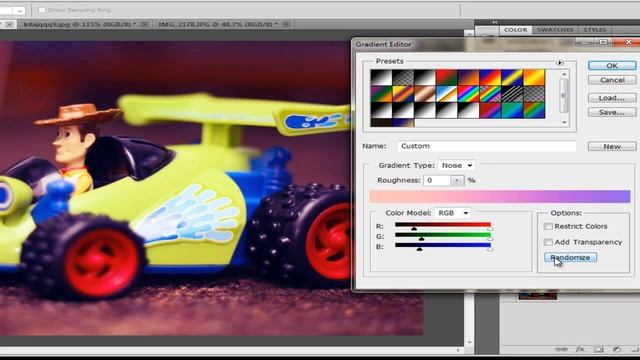
Task: Click the presets list scroll down arrow
Action: (x=564, y=122)
